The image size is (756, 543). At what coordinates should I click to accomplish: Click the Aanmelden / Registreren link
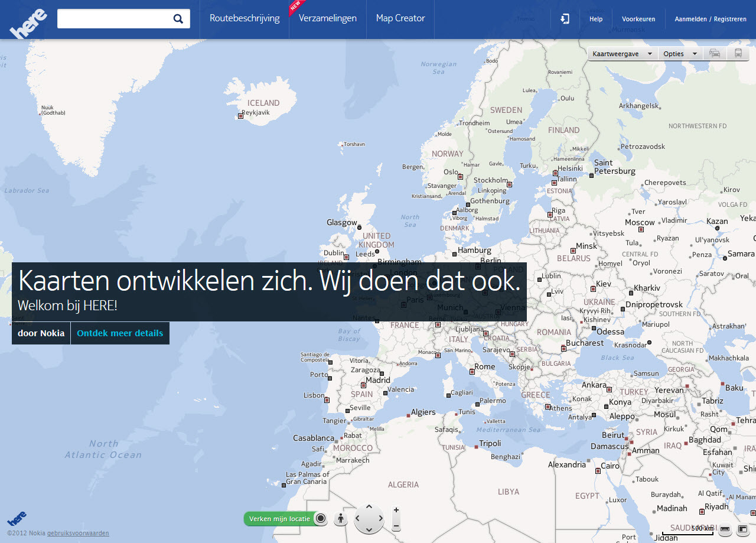coord(710,19)
